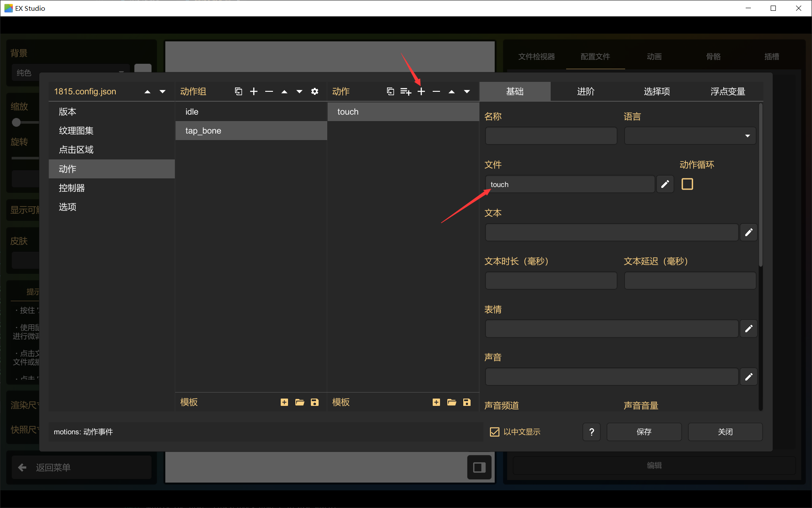Click the 文本时长 input field
The width and height of the screenshot is (812, 508).
click(551, 280)
